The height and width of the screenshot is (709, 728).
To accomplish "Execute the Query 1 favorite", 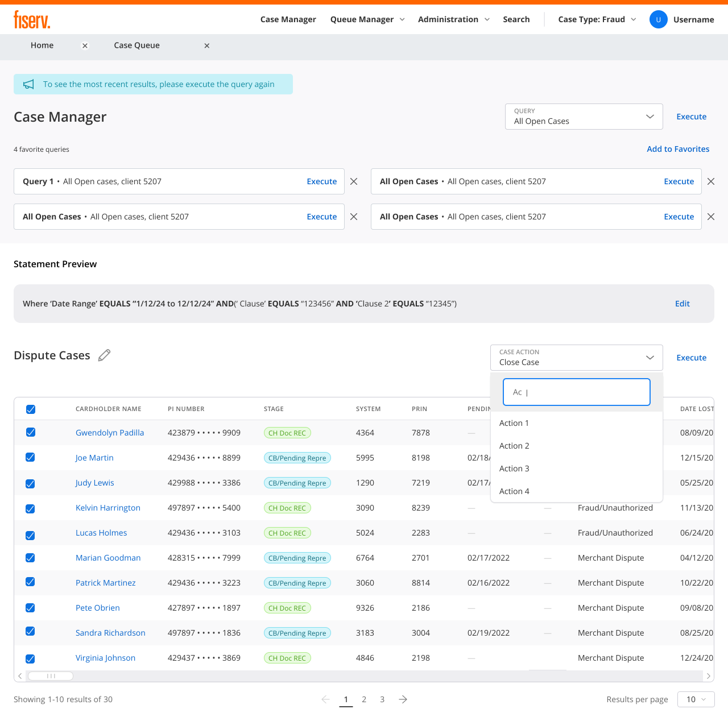I will 322,181.
